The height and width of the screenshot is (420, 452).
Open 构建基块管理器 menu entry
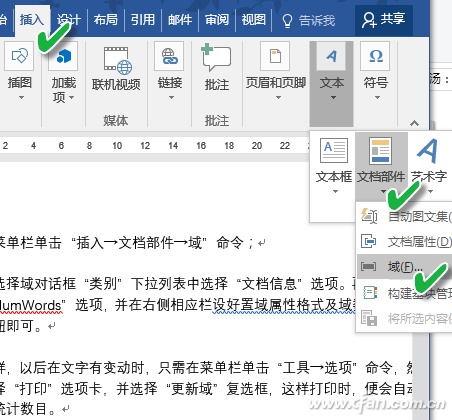click(404, 293)
